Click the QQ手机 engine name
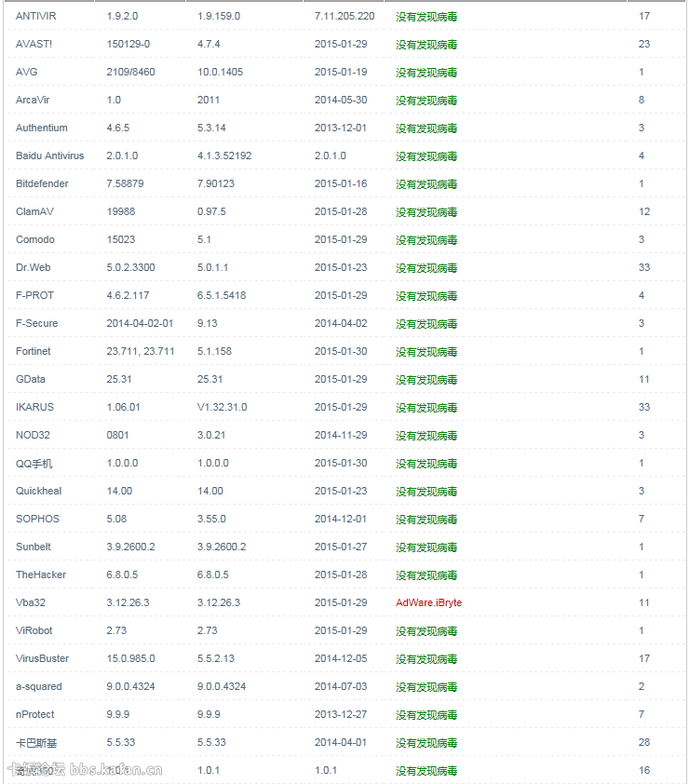Viewport: 690px width, 784px height. (34, 464)
